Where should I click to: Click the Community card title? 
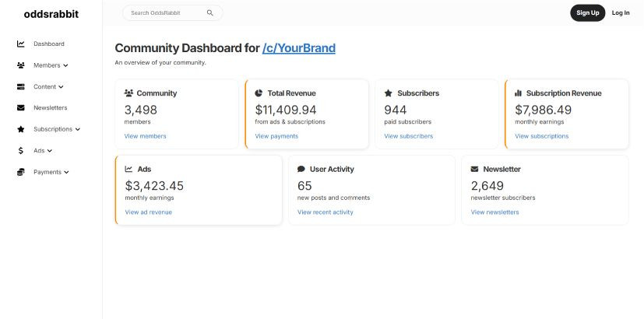(157, 93)
